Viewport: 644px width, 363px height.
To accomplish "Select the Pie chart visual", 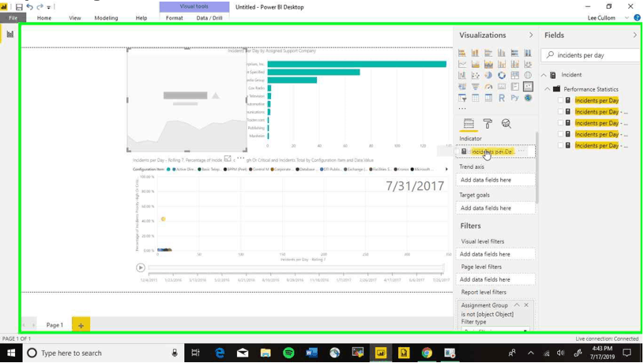I will pyautogui.click(x=488, y=76).
